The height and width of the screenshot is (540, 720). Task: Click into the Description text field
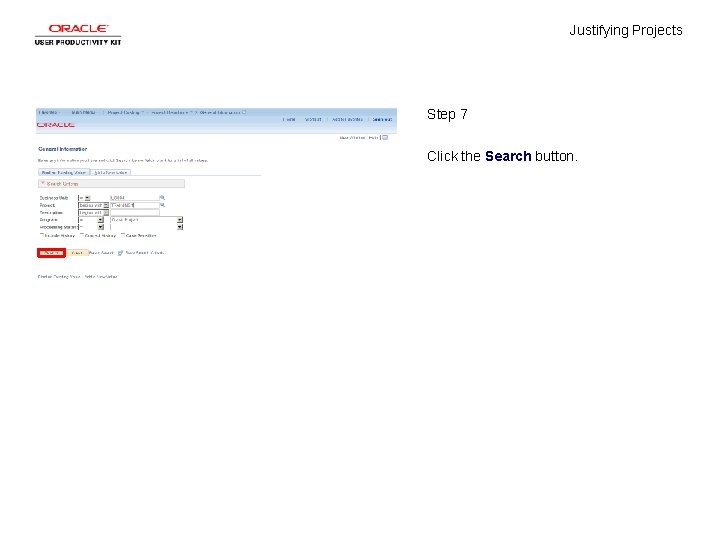click(135, 213)
